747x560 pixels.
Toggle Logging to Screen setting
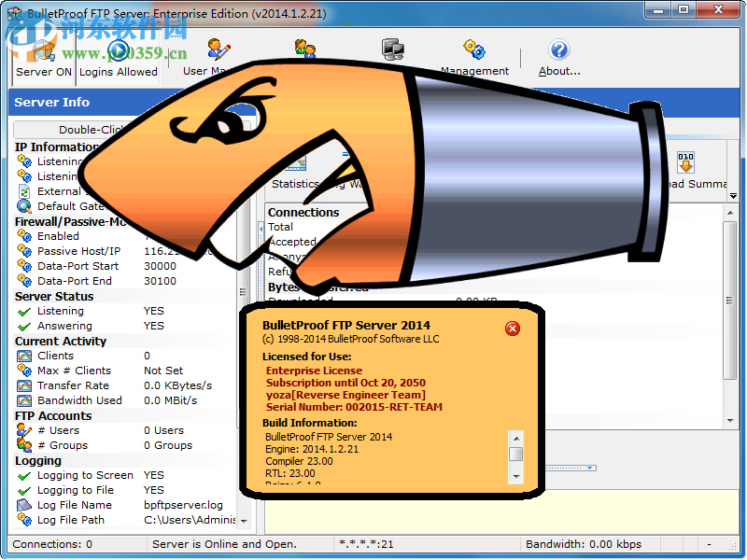pos(23,475)
